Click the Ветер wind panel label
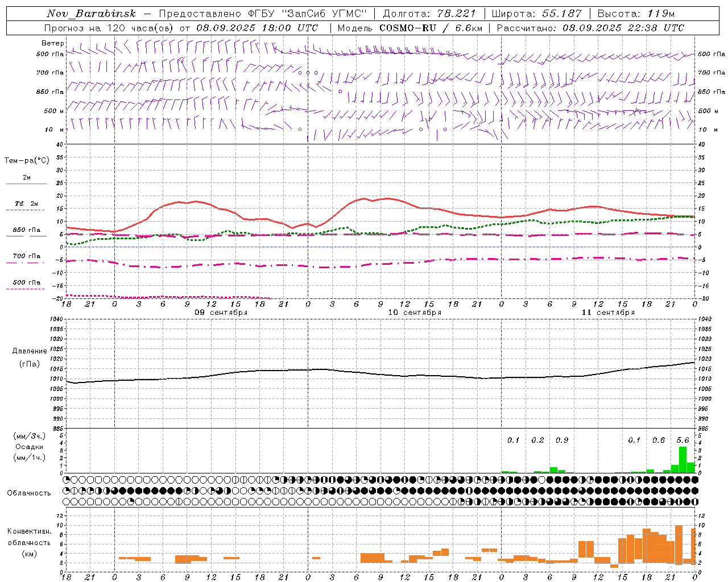This screenshot has width=728, height=582. point(53,43)
